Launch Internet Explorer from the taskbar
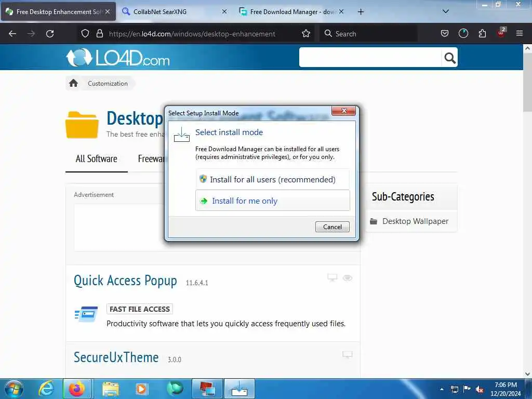Viewport: 532px width, 399px height. click(x=46, y=389)
